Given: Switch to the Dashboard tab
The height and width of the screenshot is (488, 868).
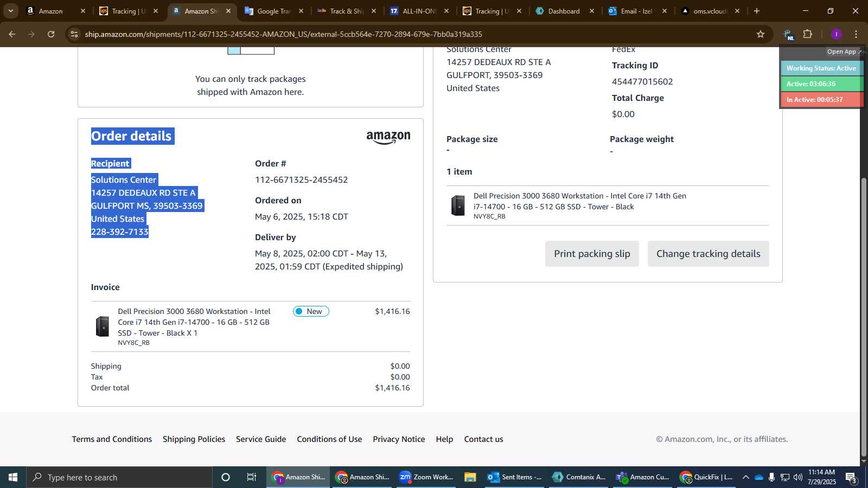Looking at the screenshot, I should [564, 11].
